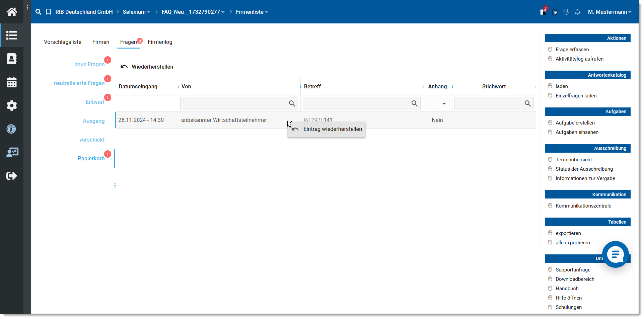This screenshot has width=644, height=319.
Task: Open the contacts address book icon
Action: coord(12,59)
